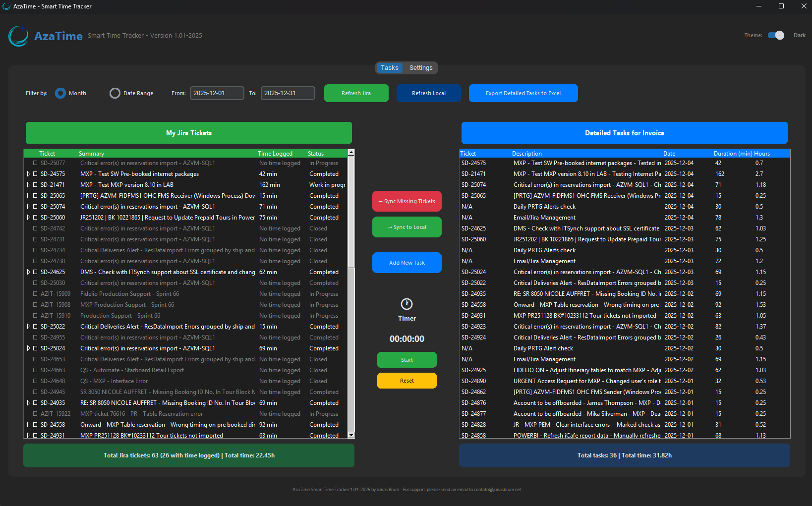Expand the SD-24625 tree row

pyautogui.click(x=29, y=272)
